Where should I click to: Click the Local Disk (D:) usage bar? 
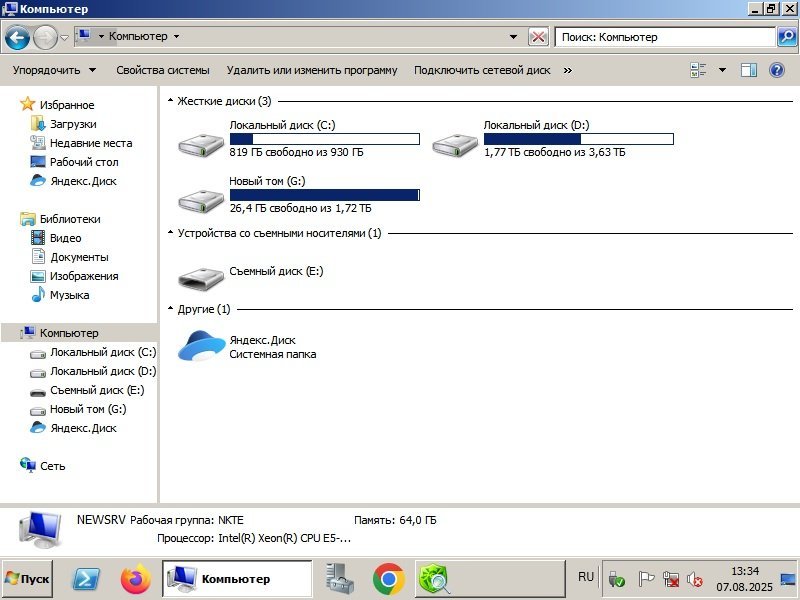click(579, 139)
